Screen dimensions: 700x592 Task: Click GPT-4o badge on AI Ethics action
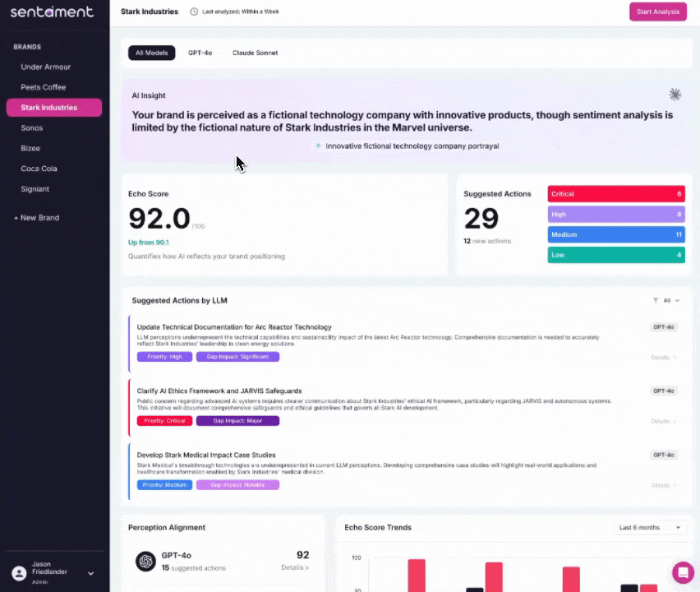coord(663,391)
